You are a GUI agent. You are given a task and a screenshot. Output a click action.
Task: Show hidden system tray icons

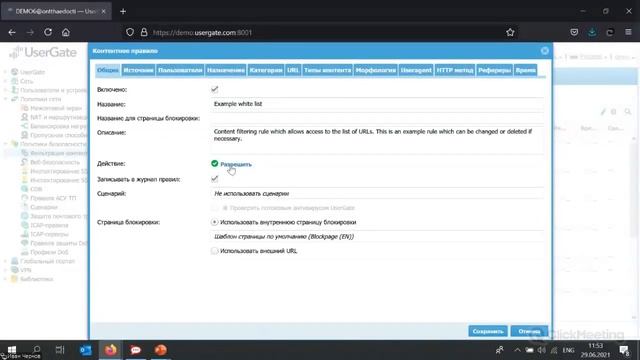coord(517,350)
